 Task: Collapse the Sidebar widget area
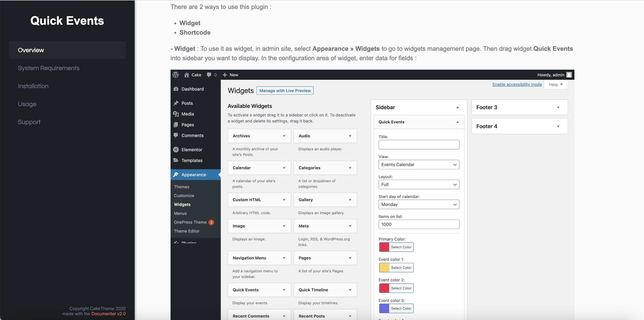pyautogui.click(x=458, y=107)
